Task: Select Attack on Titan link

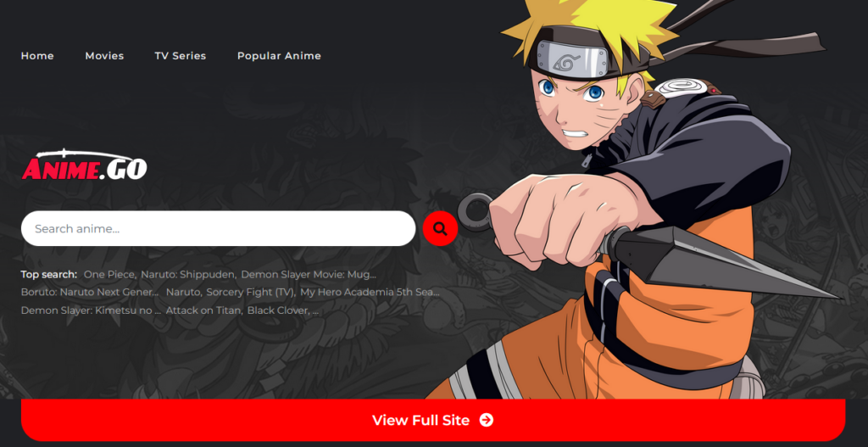Action: (203, 310)
